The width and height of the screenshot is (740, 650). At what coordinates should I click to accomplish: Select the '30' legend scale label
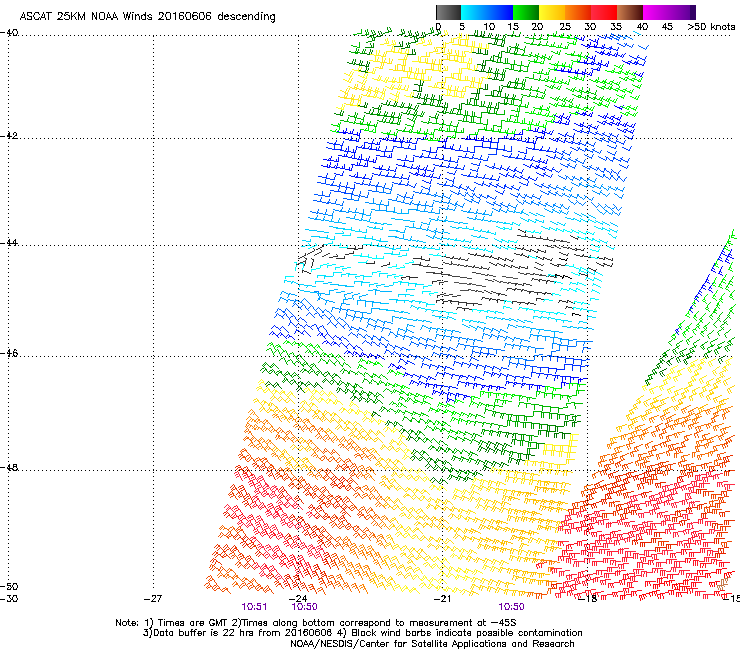[590, 26]
